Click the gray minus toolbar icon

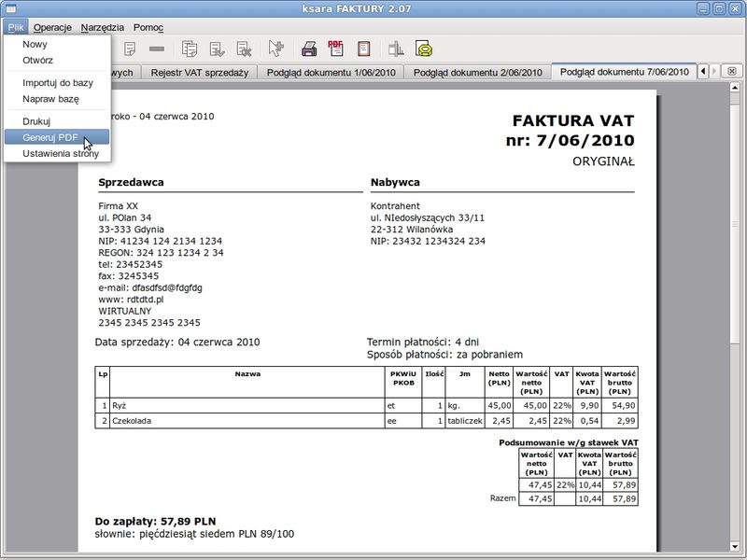pyautogui.click(x=157, y=49)
